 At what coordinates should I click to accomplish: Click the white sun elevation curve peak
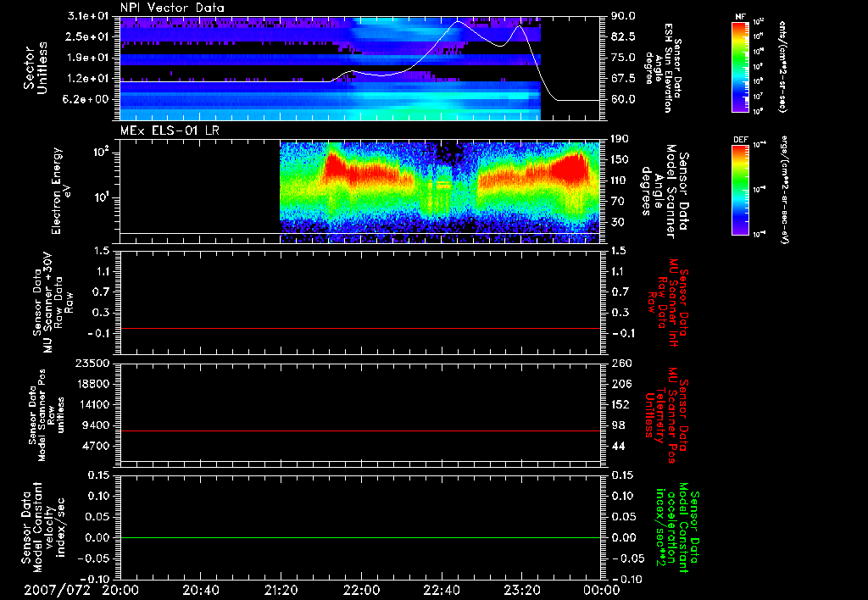coord(458,21)
